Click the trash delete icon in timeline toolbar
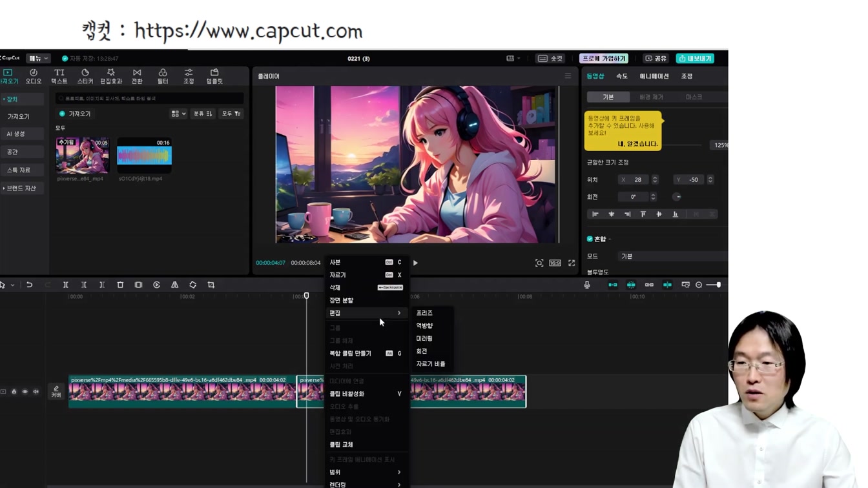Viewport: 868px width, 488px height. point(120,285)
